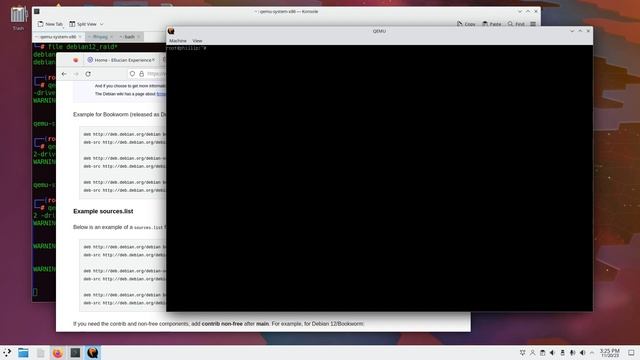This screenshot has width=640, height=360.
Task: Click the pinned Firefox tab icon
Action: [x=76, y=60]
